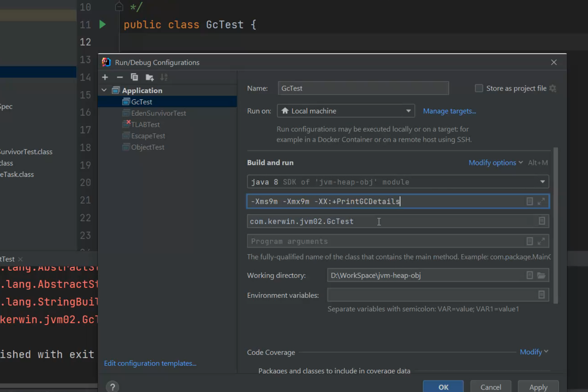Select the EdenSurvivorTest configuration
Viewport: 588px width, 392px height.
(167, 113)
